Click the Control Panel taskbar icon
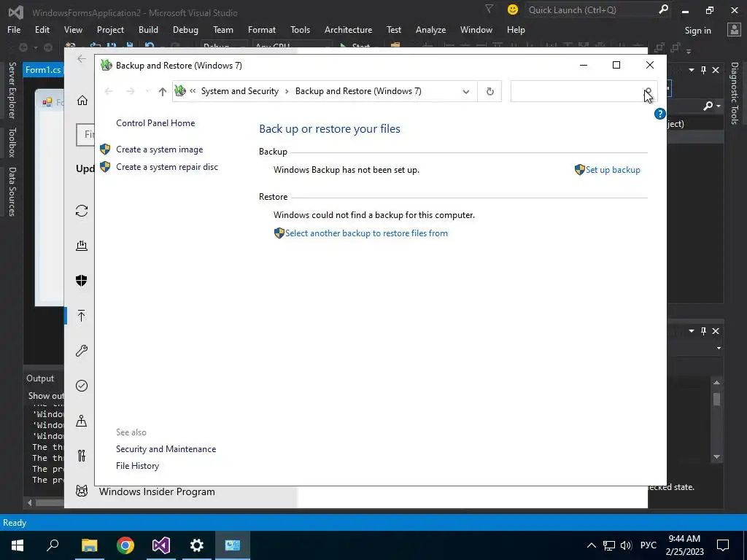Viewport: 747px width, 560px height. pyautogui.click(x=233, y=545)
